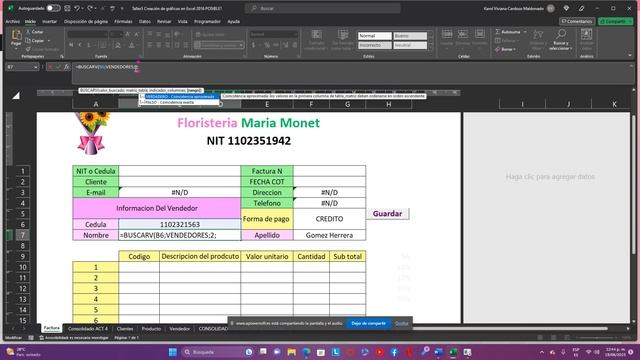Open Excel icon on the taskbar
The height and width of the screenshot is (360, 640).
coord(453,352)
